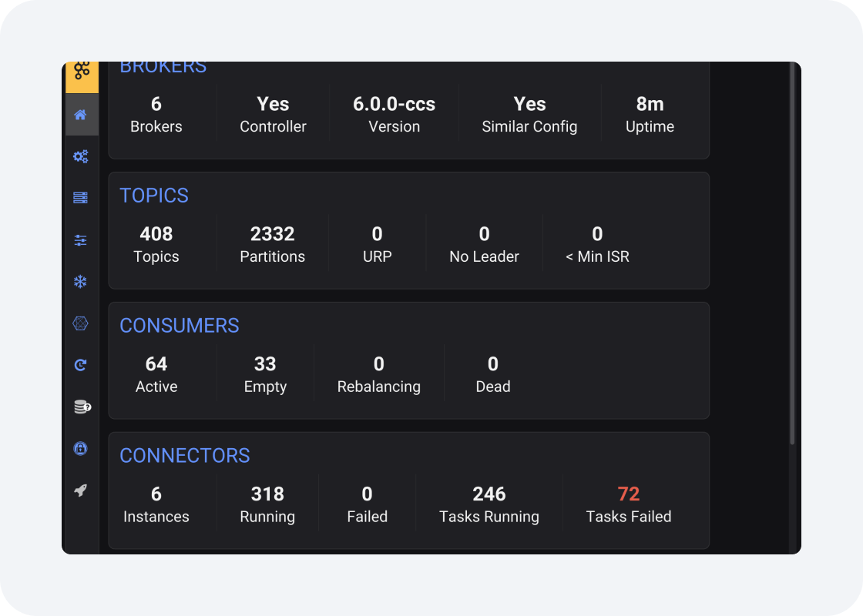This screenshot has height=616, width=863.
Task: Click the circular refresh clock icon
Action: point(81,365)
